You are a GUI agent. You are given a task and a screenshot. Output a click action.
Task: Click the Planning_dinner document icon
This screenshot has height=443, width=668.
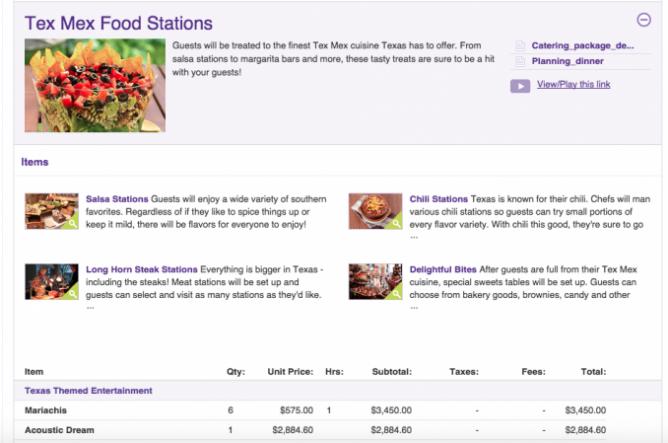[x=519, y=62]
